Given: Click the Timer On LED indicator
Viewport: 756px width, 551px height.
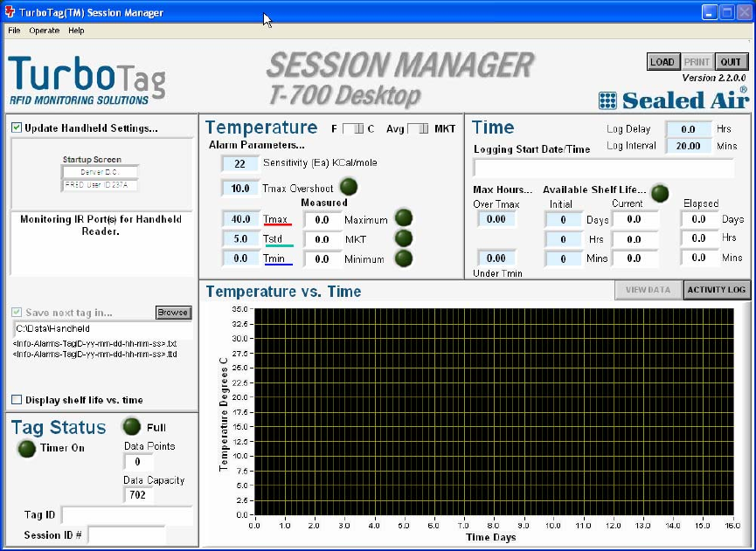Looking at the screenshot, I should coord(26,449).
